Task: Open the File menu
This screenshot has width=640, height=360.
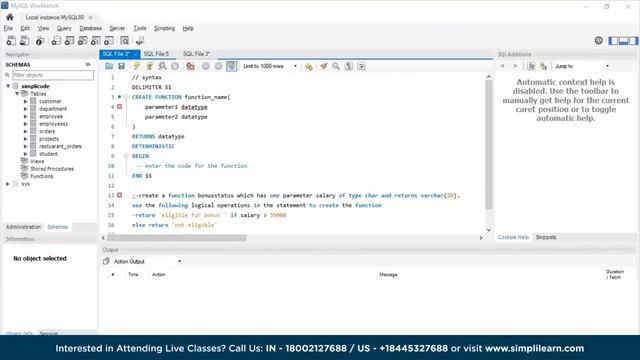Action: click(x=8, y=28)
